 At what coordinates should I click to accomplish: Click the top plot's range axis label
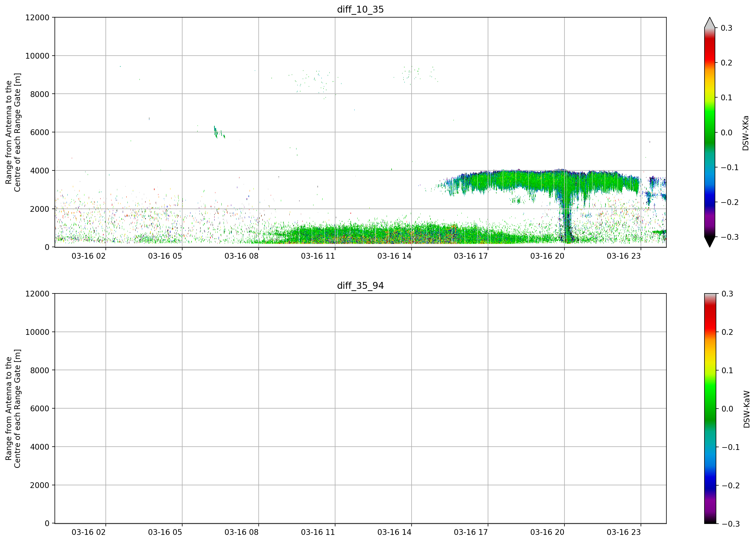pyautogui.click(x=13, y=132)
